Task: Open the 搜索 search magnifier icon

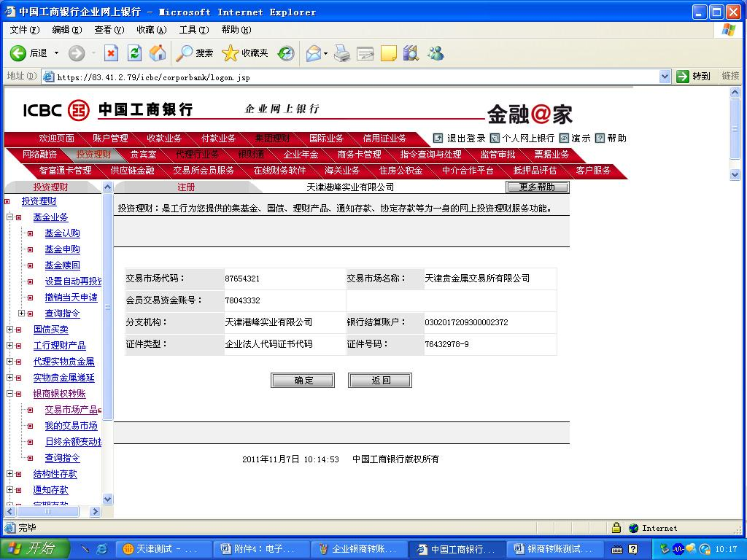Action: click(x=184, y=52)
